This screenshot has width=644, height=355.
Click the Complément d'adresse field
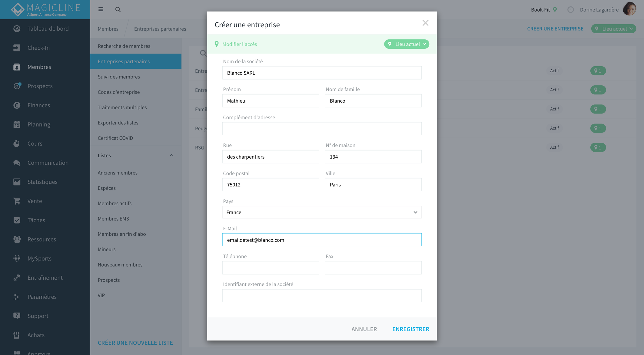point(322,129)
